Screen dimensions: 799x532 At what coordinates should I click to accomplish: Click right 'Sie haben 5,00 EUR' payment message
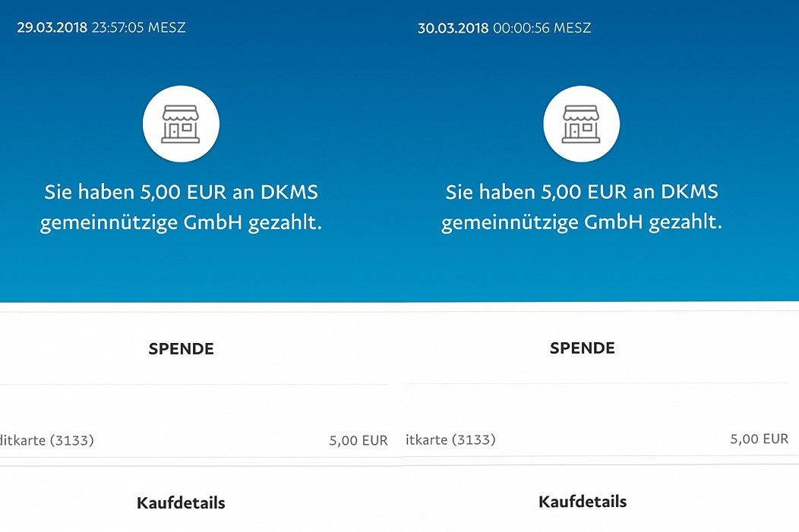tap(582, 206)
